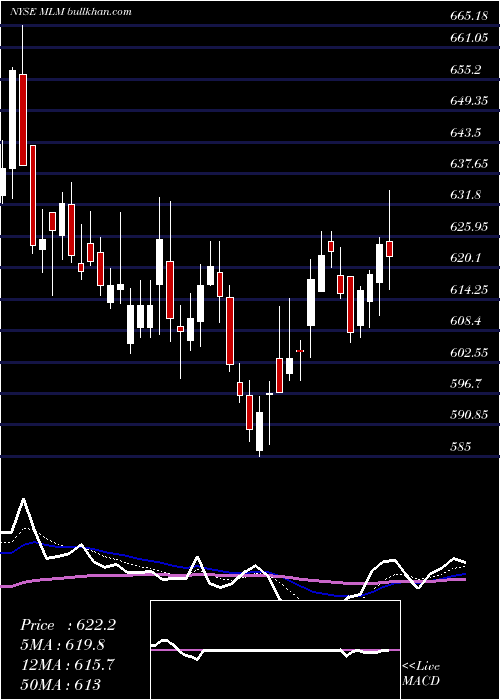The height and width of the screenshot is (700, 500).
Task: Click the 620.1 price axis label
Action: pos(466,258)
